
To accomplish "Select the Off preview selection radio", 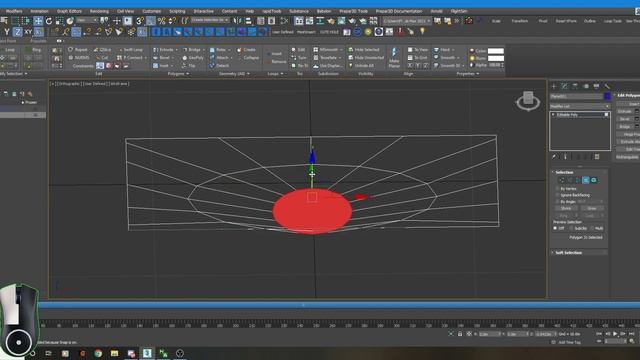I will tap(555, 228).
